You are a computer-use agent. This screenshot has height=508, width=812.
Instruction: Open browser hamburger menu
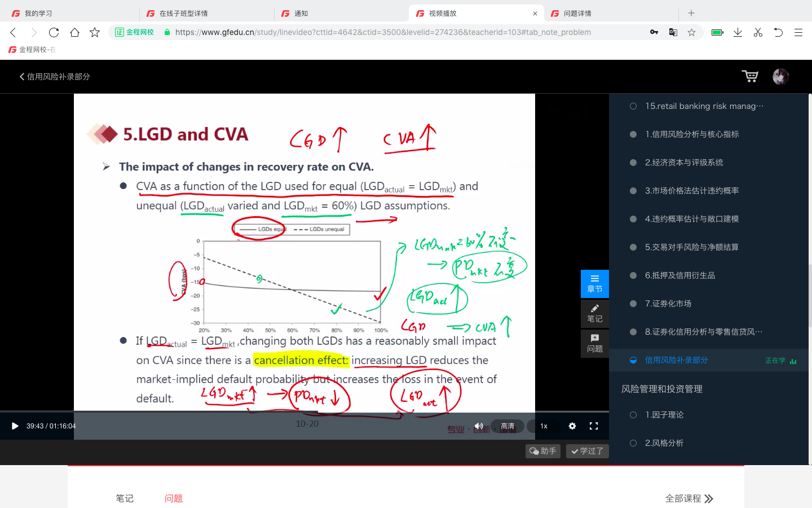798,32
